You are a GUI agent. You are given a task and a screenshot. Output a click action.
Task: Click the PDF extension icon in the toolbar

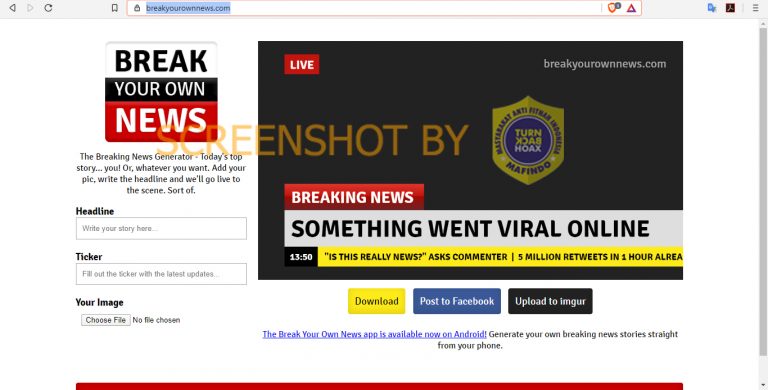pyautogui.click(x=730, y=8)
